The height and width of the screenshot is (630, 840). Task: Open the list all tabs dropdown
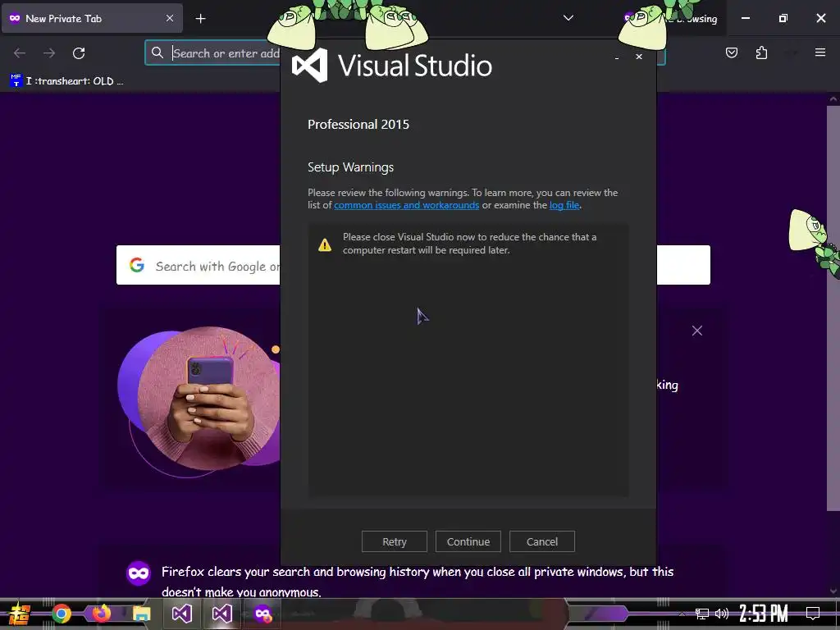(568, 18)
